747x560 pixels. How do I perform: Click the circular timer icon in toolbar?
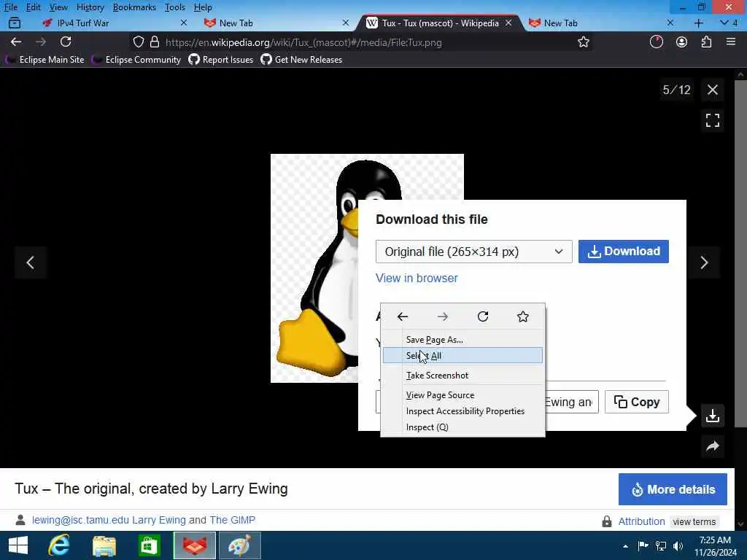pos(657,42)
